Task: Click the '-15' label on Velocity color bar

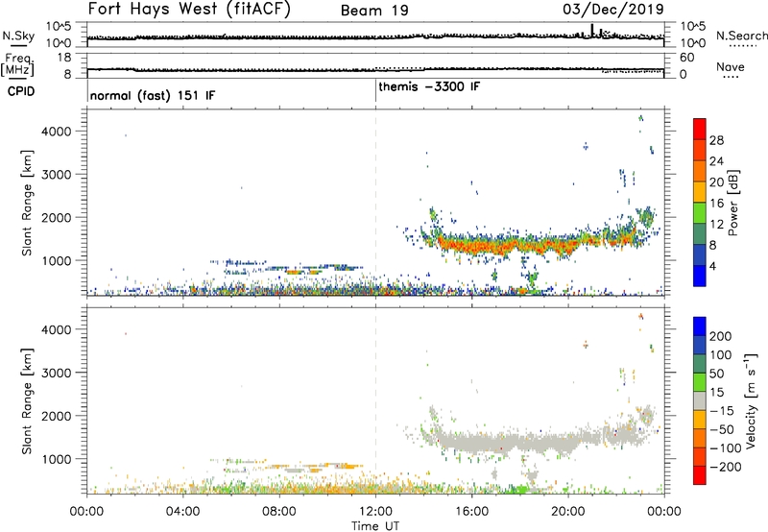Action: tap(722, 410)
